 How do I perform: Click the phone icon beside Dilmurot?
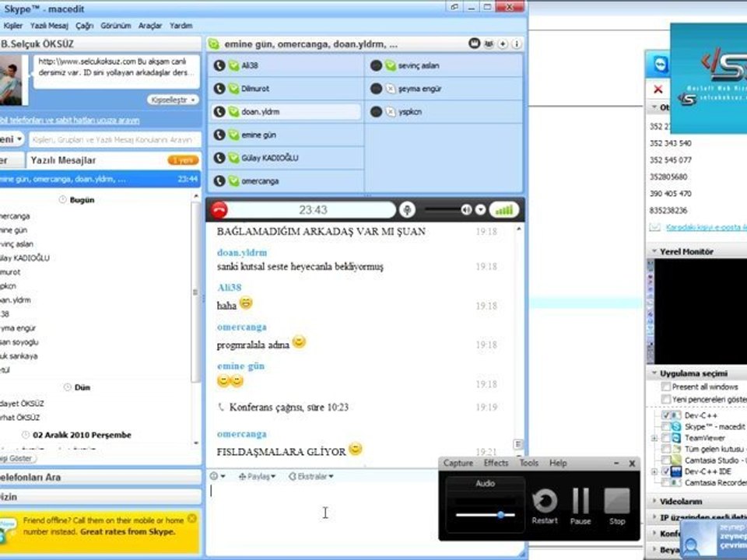(219, 89)
